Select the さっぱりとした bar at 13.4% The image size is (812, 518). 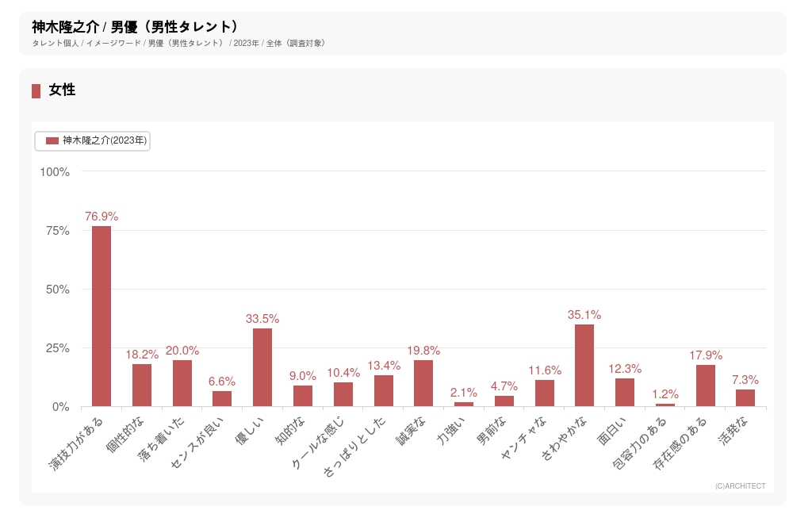(x=384, y=391)
